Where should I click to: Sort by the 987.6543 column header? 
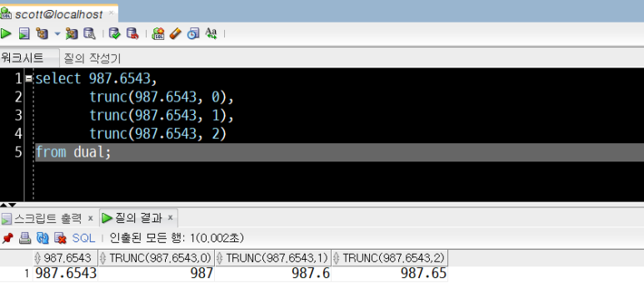pyautogui.click(x=65, y=258)
